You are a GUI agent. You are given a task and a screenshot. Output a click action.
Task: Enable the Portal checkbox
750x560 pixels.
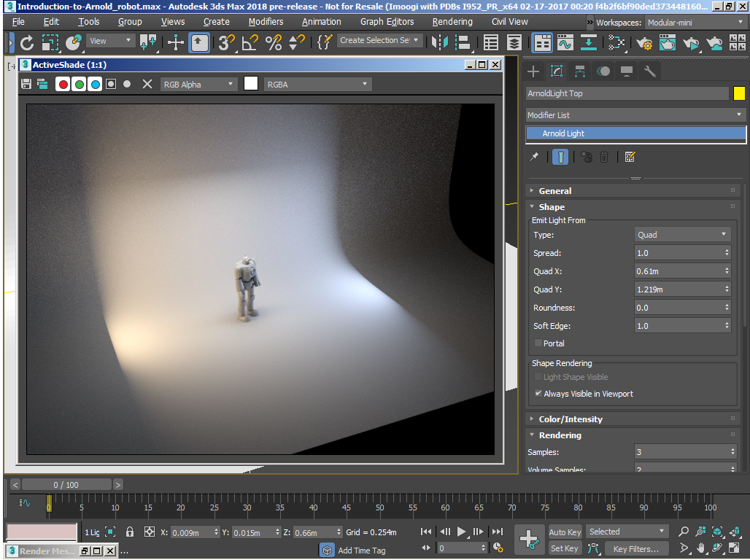538,343
